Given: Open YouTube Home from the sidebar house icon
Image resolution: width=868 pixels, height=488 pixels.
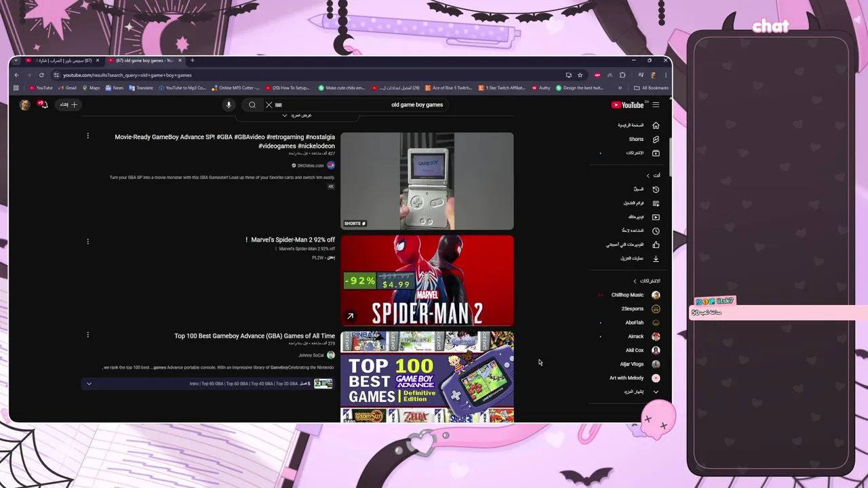Looking at the screenshot, I should click(656, 125).
